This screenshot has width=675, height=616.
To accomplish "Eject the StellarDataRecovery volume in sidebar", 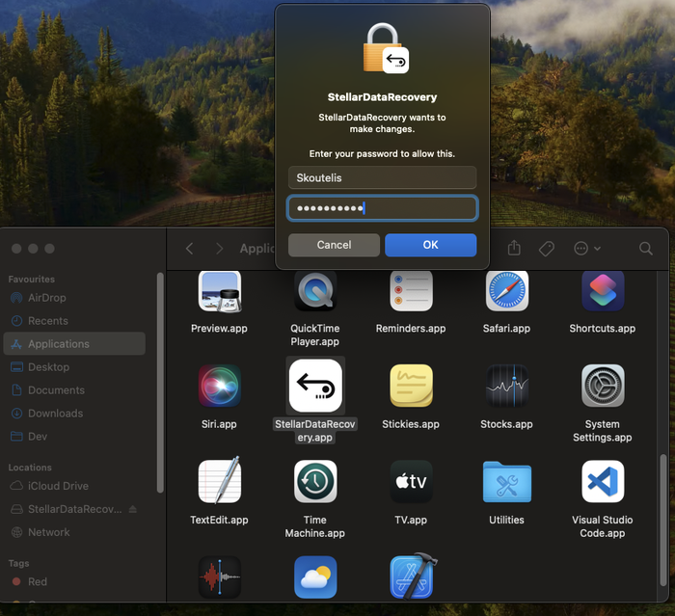I will (133, 509).
